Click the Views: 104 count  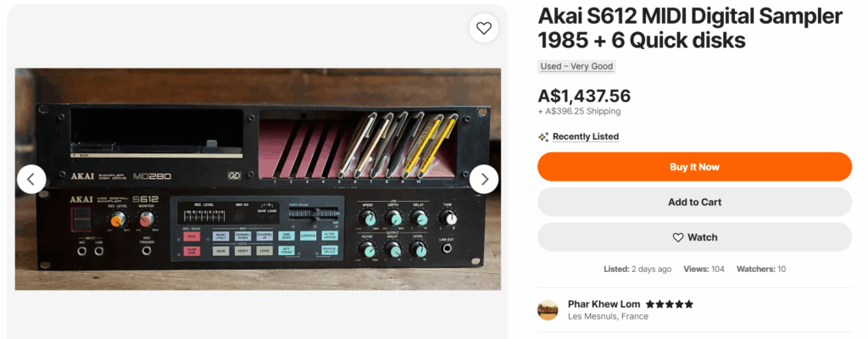click(x=705, y=269)
